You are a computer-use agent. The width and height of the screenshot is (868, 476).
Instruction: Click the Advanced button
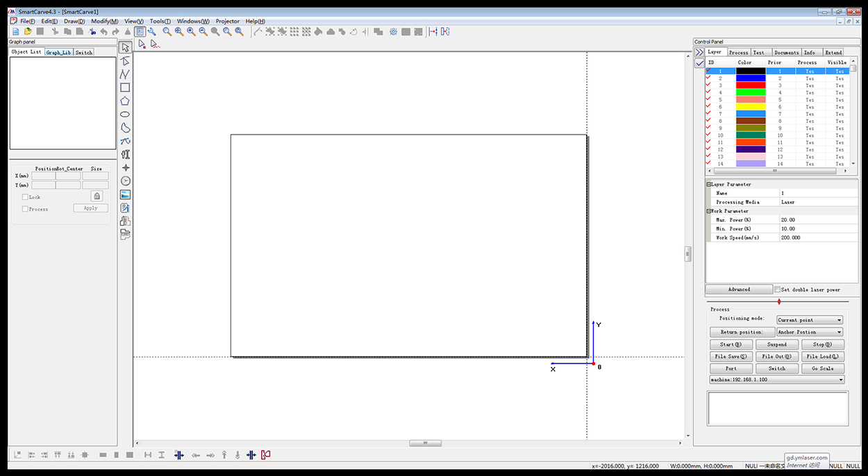[739, 289]
